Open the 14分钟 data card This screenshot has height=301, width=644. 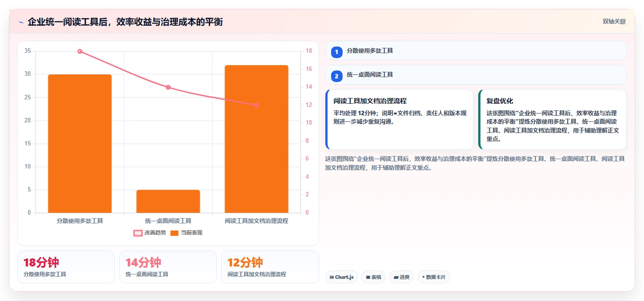pyautogui.click(x=168, y=267)
